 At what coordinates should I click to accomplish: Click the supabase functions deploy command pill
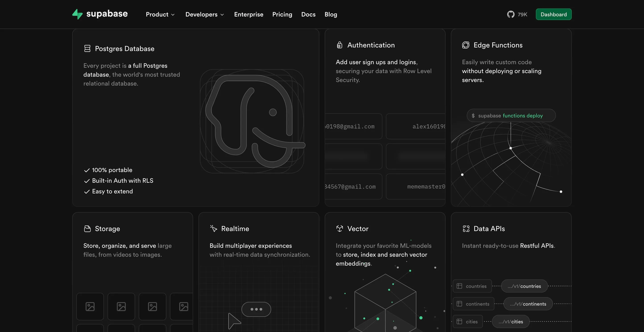511,115
